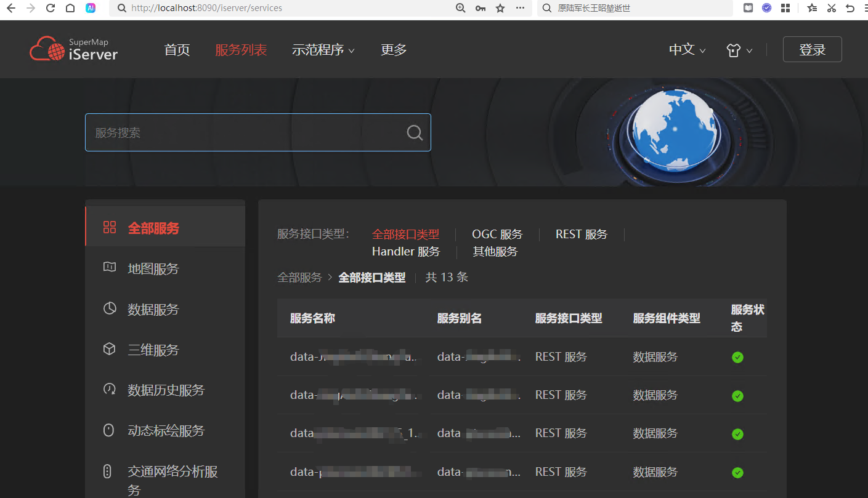Screen dimensions: 868x498
Task: Click the search magnifier icon in service search
Action: 415,132
